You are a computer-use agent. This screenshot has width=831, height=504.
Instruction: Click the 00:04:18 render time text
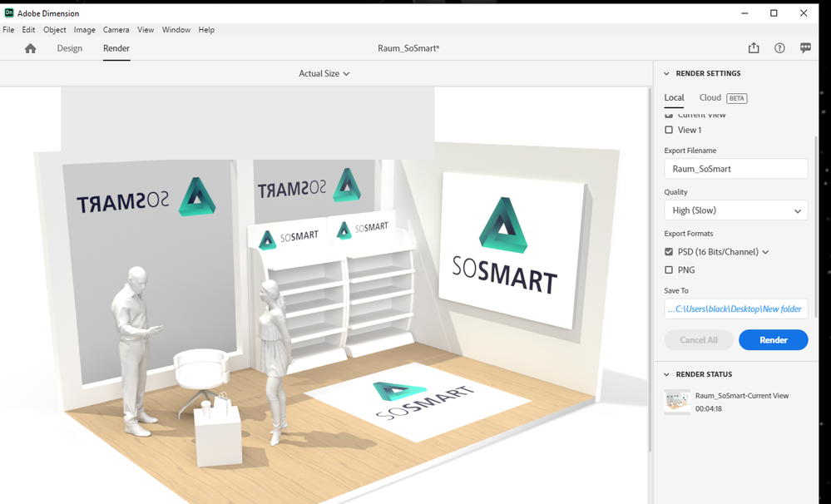(709, 408)
